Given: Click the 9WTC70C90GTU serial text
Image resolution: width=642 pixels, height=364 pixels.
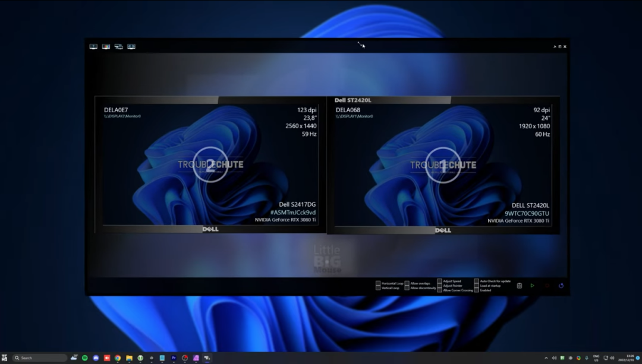Looking at the screenshot, I should (527, 214).
